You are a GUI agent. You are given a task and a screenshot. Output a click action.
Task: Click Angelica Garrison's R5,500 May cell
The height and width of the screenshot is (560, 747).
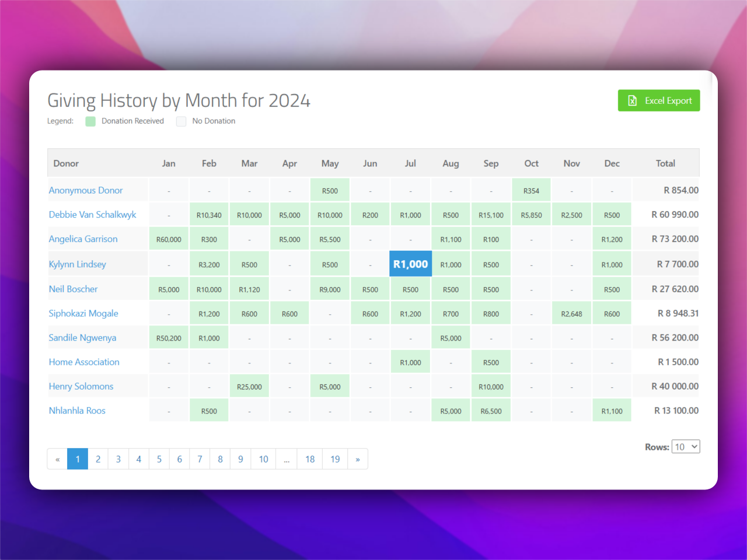(330, 240)
